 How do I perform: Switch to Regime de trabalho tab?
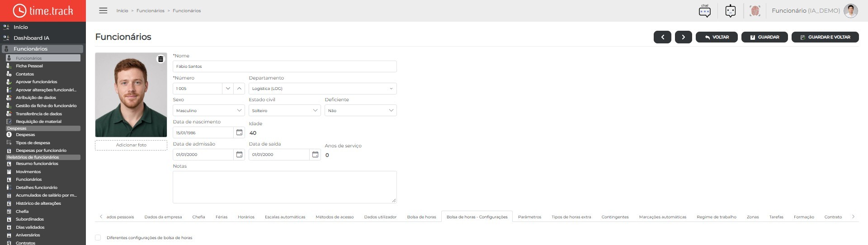tap(717, 217)
